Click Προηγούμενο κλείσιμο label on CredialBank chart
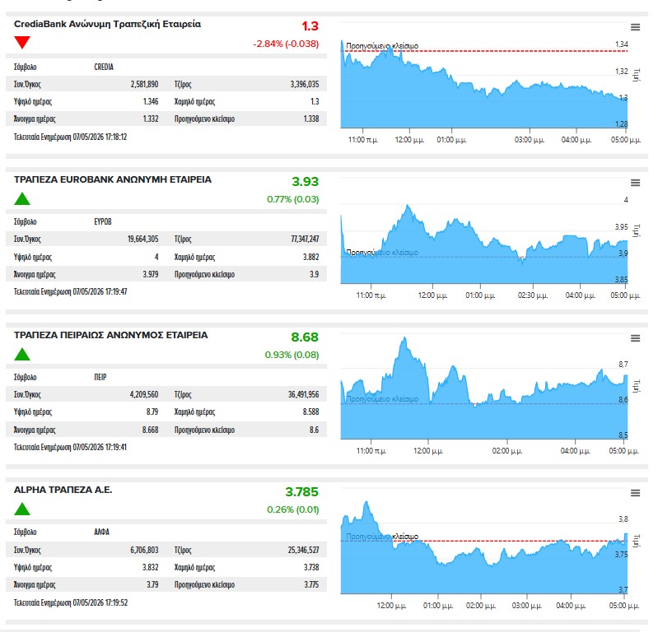Image resolution: width=672 pixels, height=637 pixels. (382, 46)
